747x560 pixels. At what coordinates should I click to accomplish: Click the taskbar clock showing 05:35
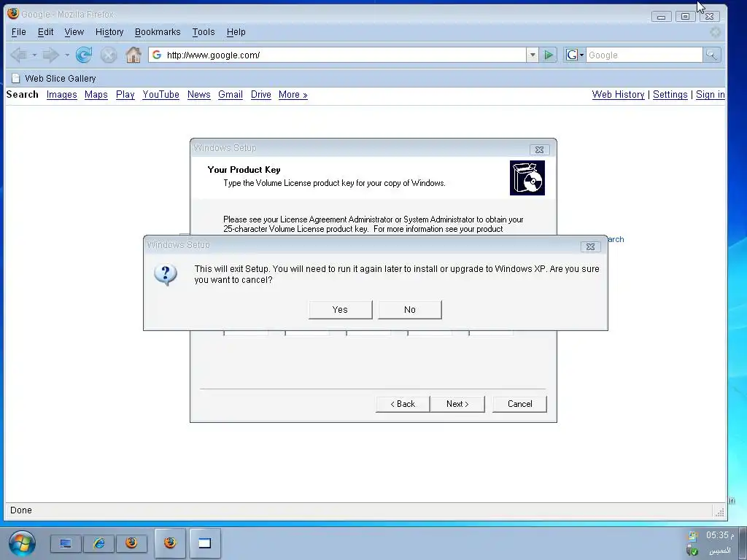[x=719, y=535]
